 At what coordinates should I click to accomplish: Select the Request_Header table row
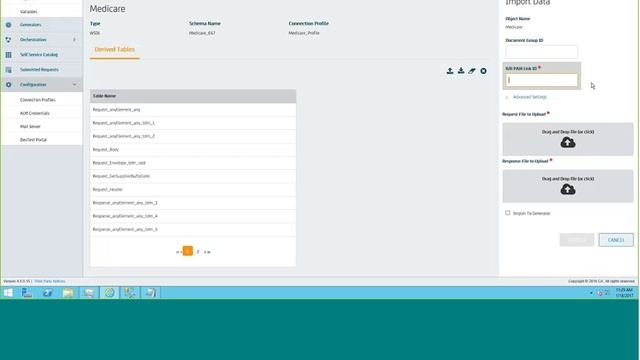coord(193,189)
